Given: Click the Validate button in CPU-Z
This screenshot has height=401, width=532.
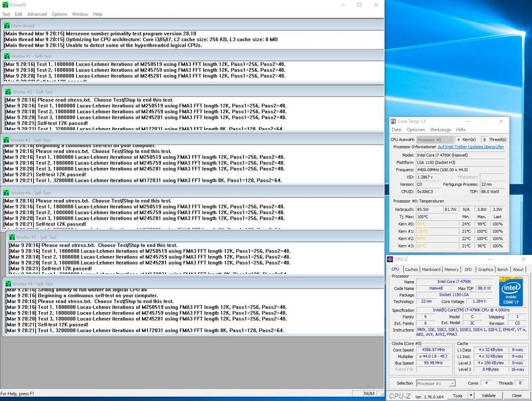Looking at the screenshot, I should pyautogui.click(x=489, y=395).
